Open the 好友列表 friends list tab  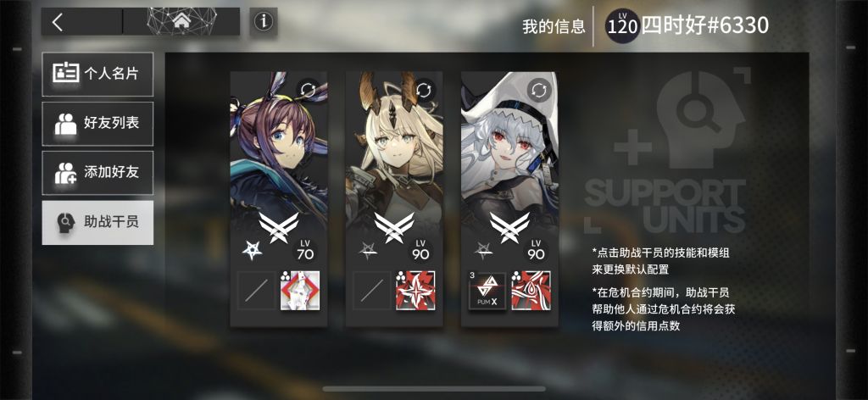[x=97, y=124]
